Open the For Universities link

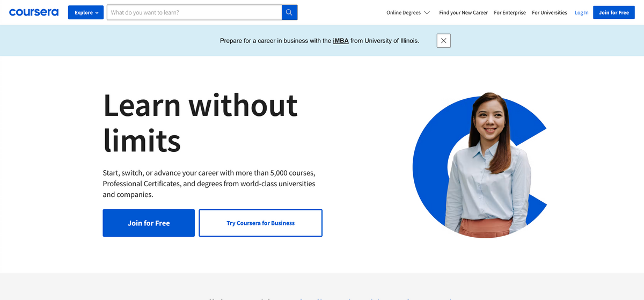(x=550, y=12)
